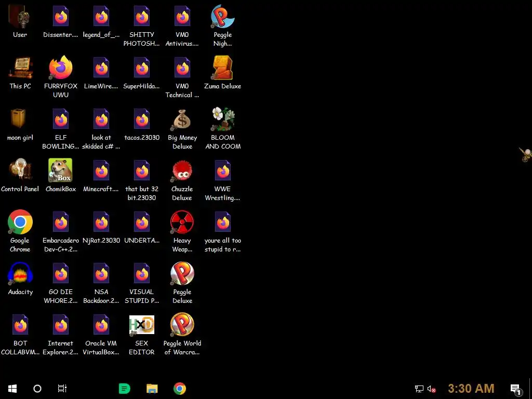Viewport: 532px width, 399px height.
Task: Open Task View on the taskbar
Action: tap(62, 389)
